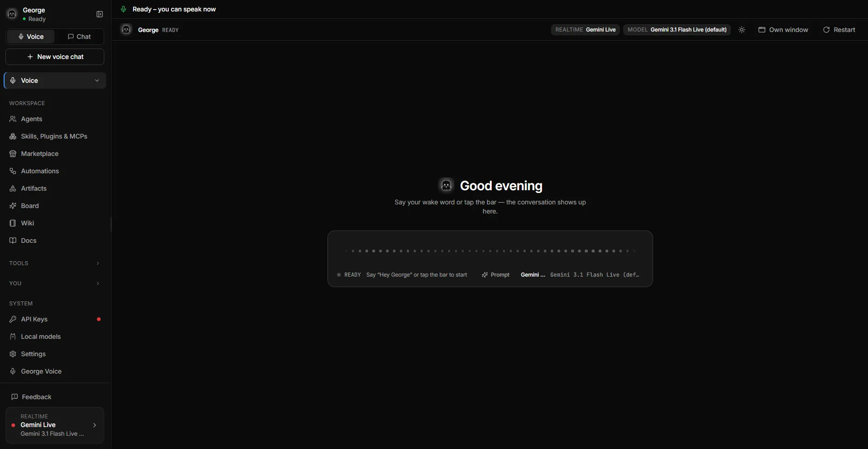The width and height of the screenshot is (868, 449).
Task: Click the Good evening ghost avatar
Action: (x=446, y=186)
